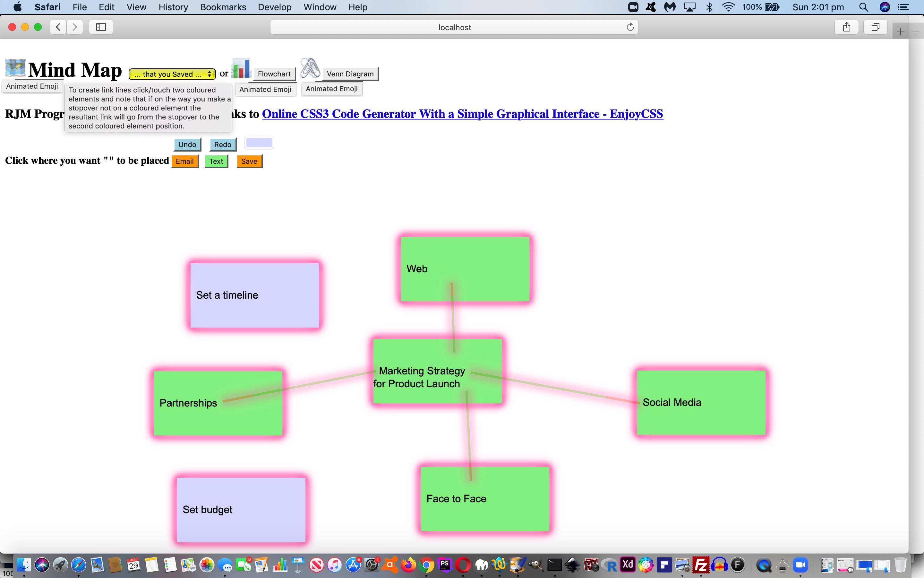Click the orange Email button

point(184,161)
